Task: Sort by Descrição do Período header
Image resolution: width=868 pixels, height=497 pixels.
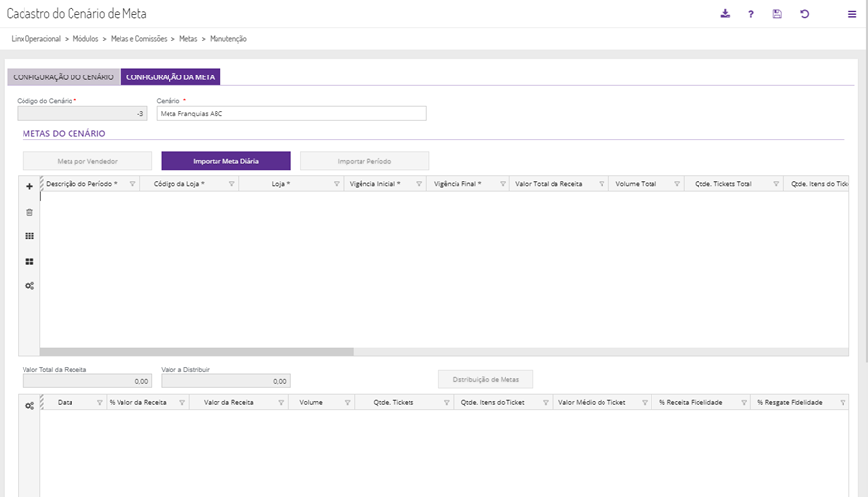Action: tap(81, 184)
